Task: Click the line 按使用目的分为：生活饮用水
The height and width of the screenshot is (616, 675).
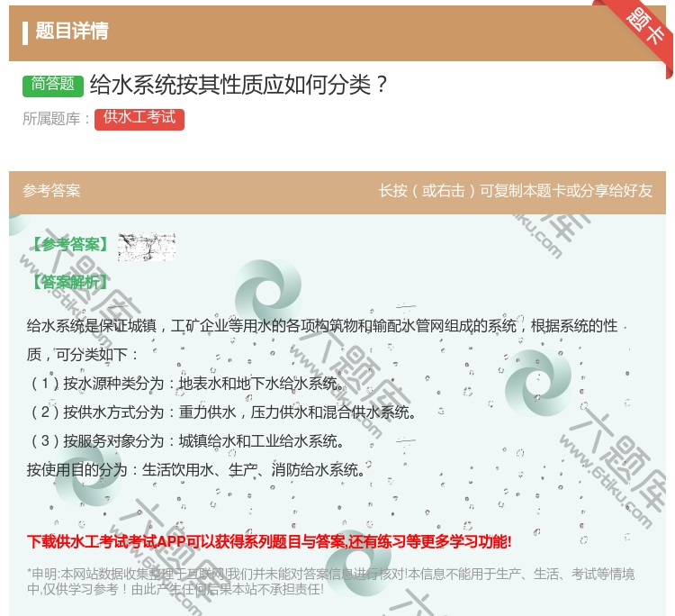Action: click(196, 470)
